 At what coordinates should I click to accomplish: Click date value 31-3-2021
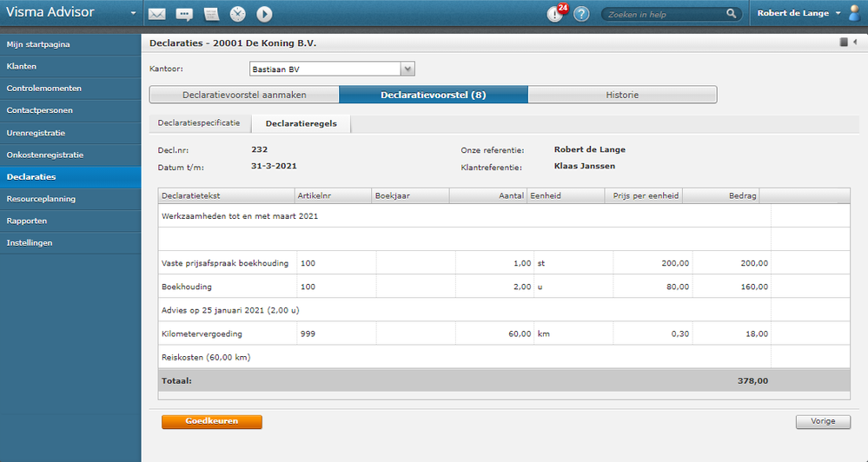pyautogui.click(x=274, y=166)
